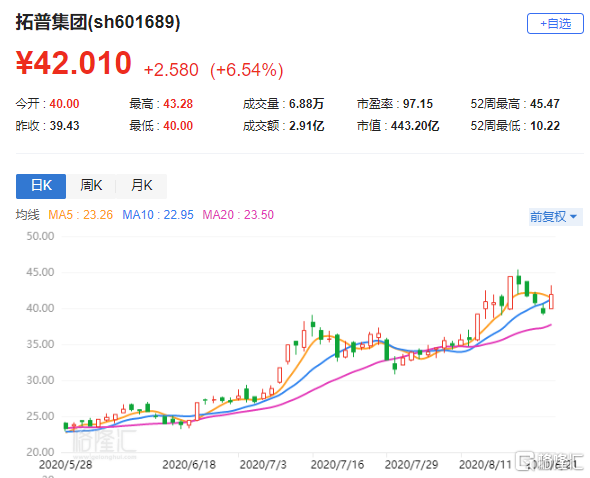The height and width of the screenshot is (478, 590).
Task: Click the 52周最高 value 45.47
Action: tap(545, 104)
